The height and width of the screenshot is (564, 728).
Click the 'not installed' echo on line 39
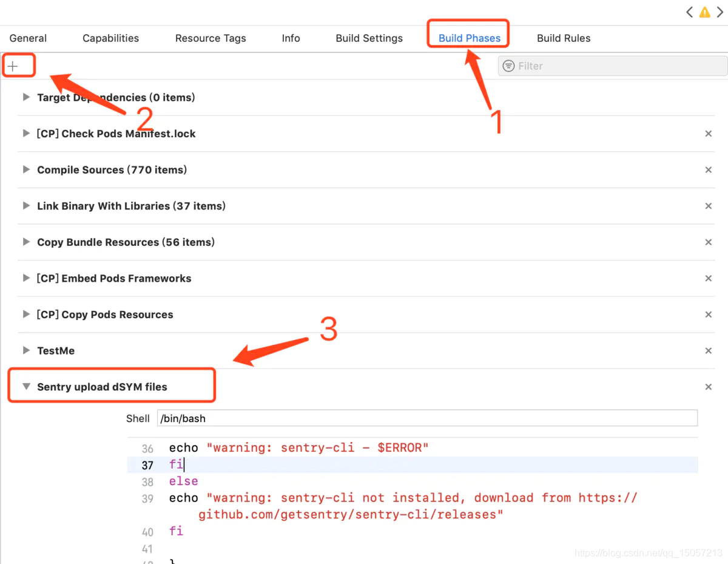403,506
